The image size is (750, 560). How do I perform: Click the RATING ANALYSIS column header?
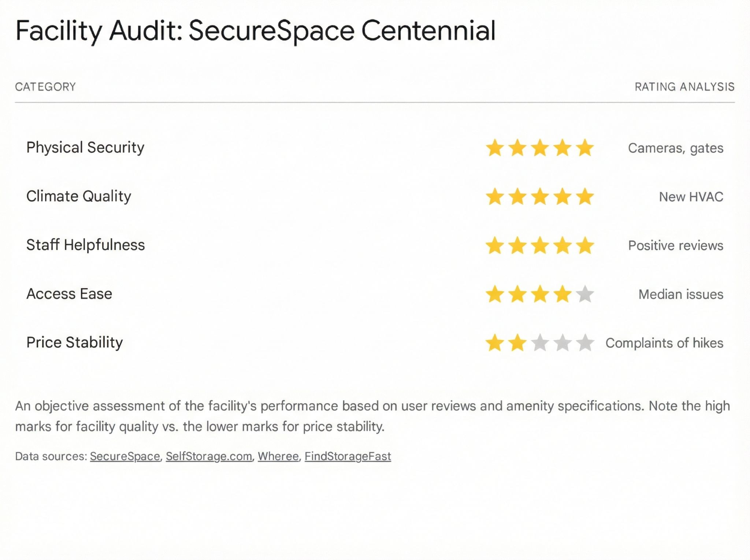pos(684,87)
